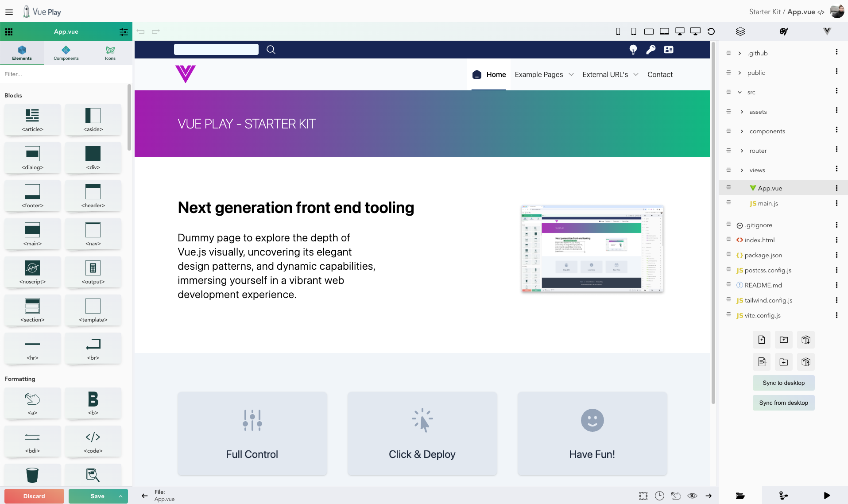The image size is (848, 504).
Task: Select the laptop viewport icon
Action: click(x=664, y=31)
